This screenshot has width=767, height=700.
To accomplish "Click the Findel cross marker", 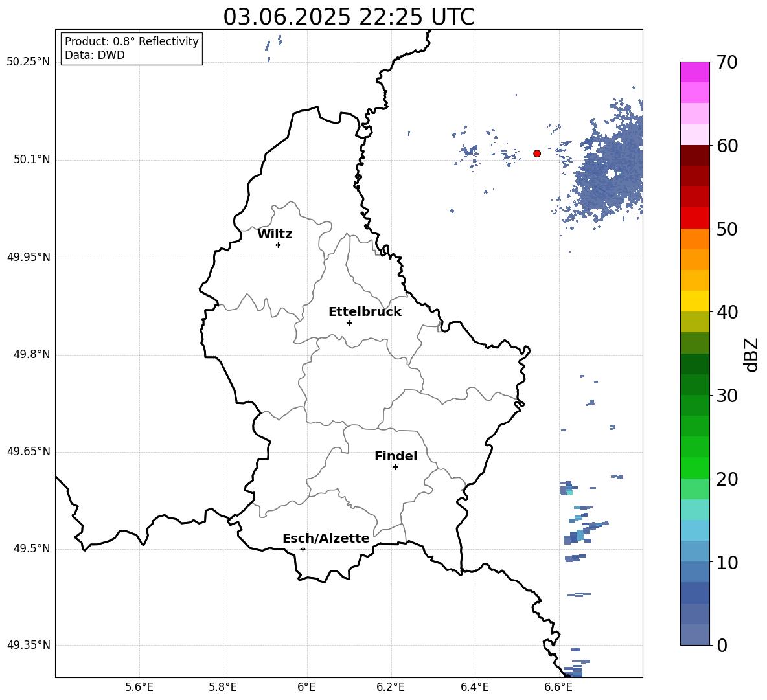I will (395, 468).
